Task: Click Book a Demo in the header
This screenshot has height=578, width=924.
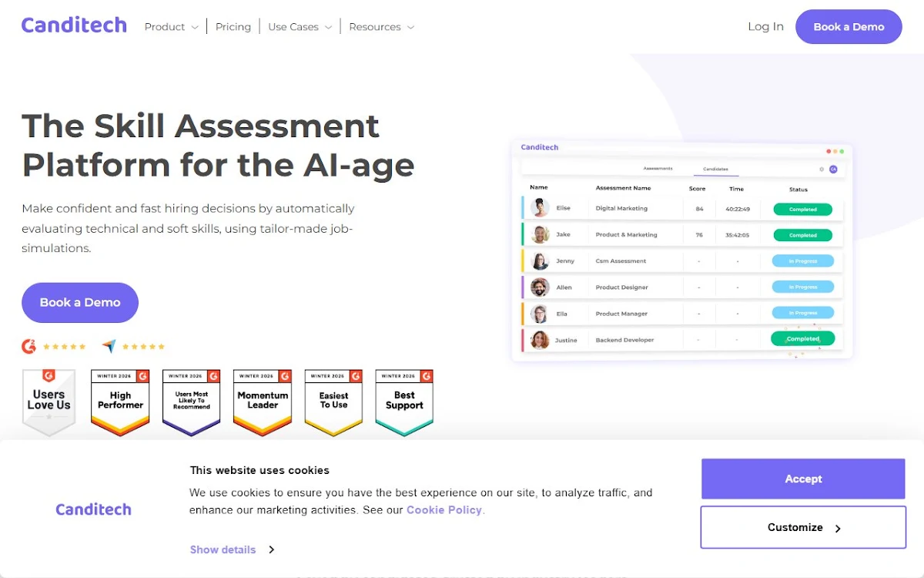Action: 849,27
